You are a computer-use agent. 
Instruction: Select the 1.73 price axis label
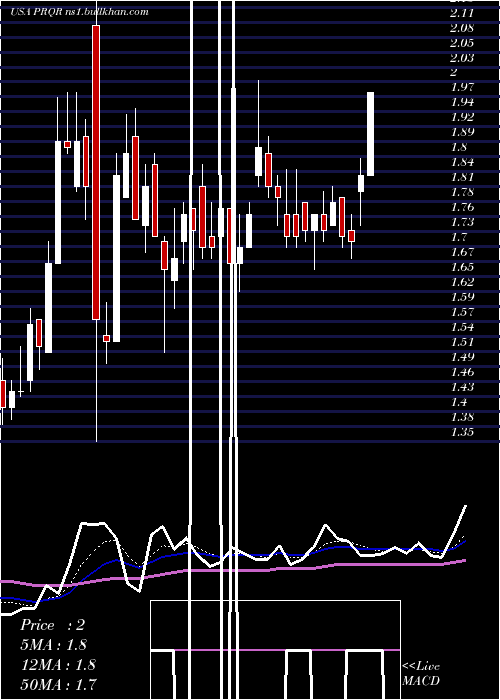click(462, 222)
